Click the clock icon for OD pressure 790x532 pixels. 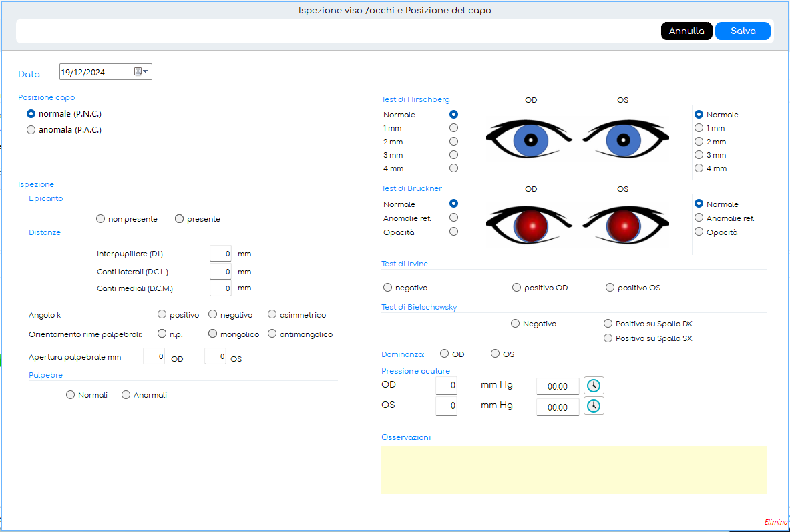point(594,386)
